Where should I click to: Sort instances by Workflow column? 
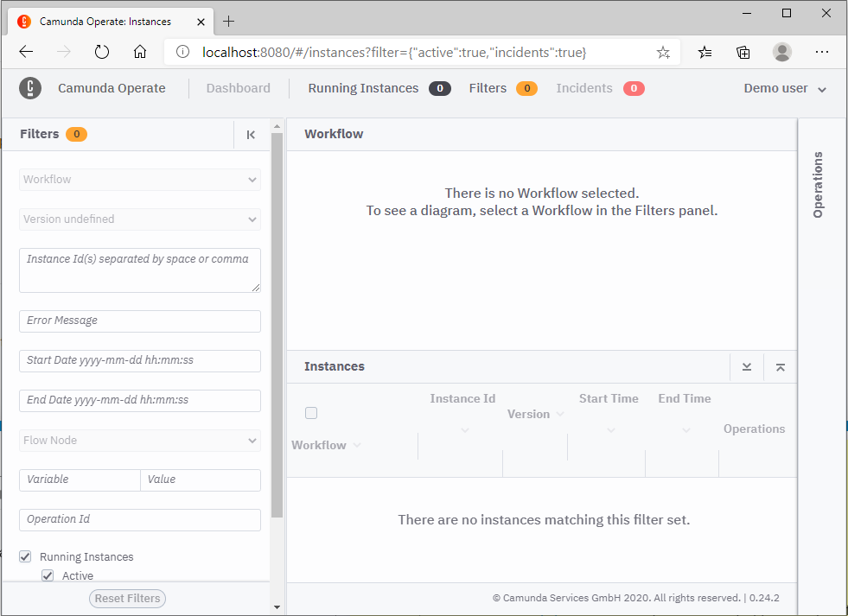point(326,445)
